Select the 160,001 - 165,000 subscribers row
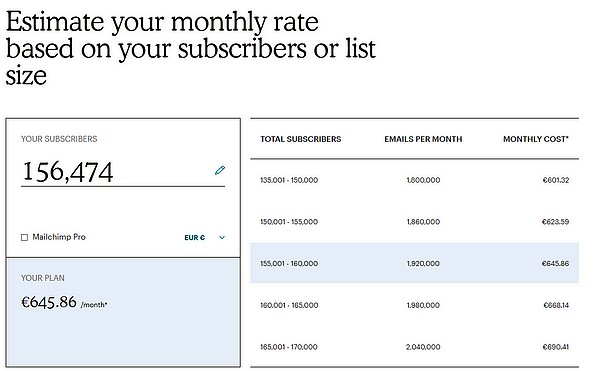The width and height of the screenshot is (600, 371). pyautogui.click(x=414, y=305)
